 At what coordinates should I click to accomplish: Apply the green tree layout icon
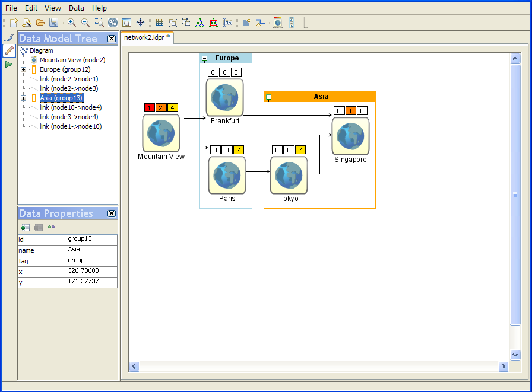pyautogui.click(x=199, y=23)
